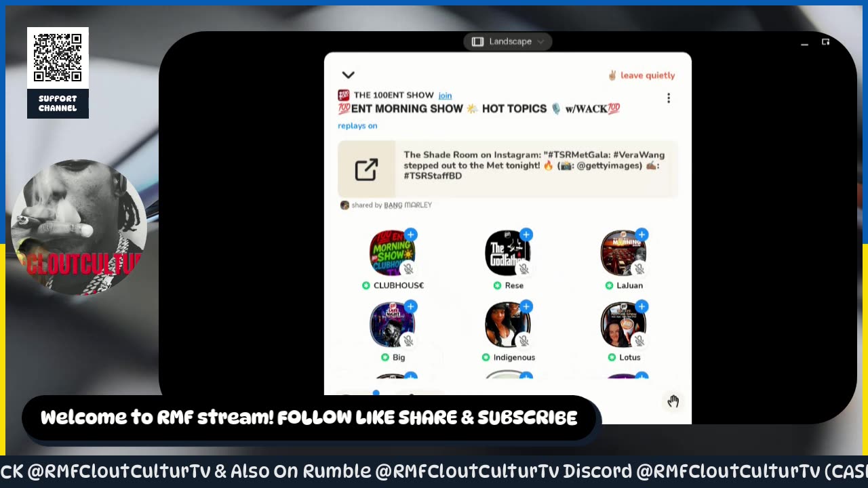
Task: Follow Rese using the plus badge
Action: point(526,235)
